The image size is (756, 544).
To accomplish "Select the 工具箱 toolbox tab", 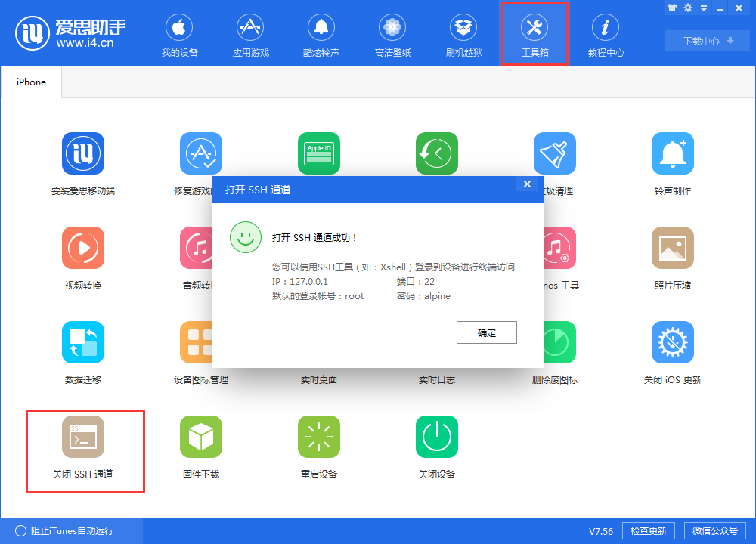I will click(534, 36).
